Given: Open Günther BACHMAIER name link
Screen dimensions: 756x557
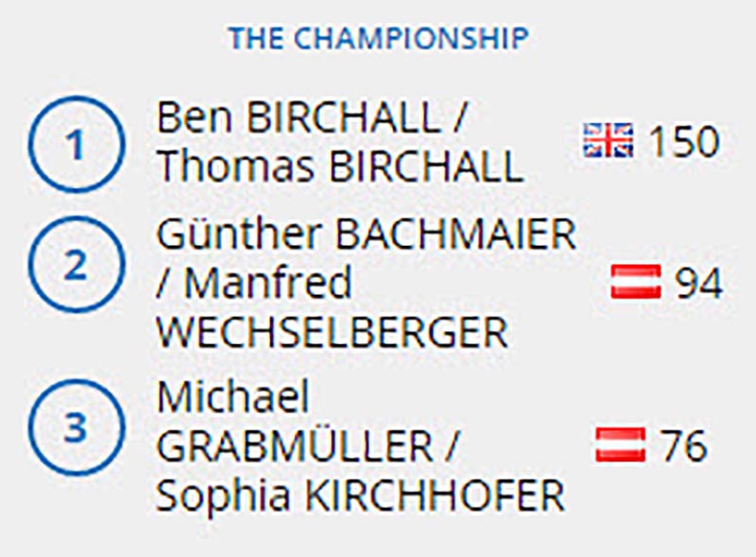Looking at the screenshot, I should tap(367, 235).
